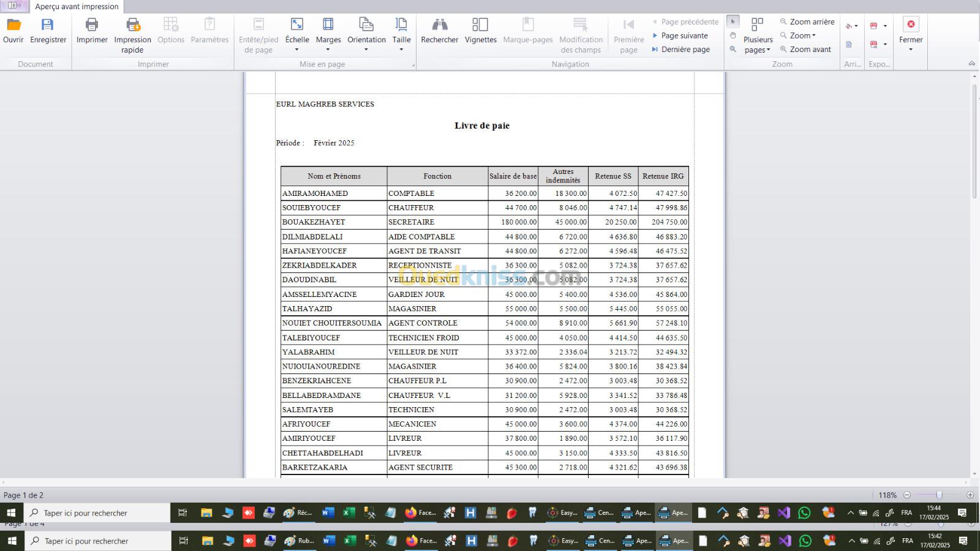Go to Page suivante
The image size is (980, 551).
[684, 36]
